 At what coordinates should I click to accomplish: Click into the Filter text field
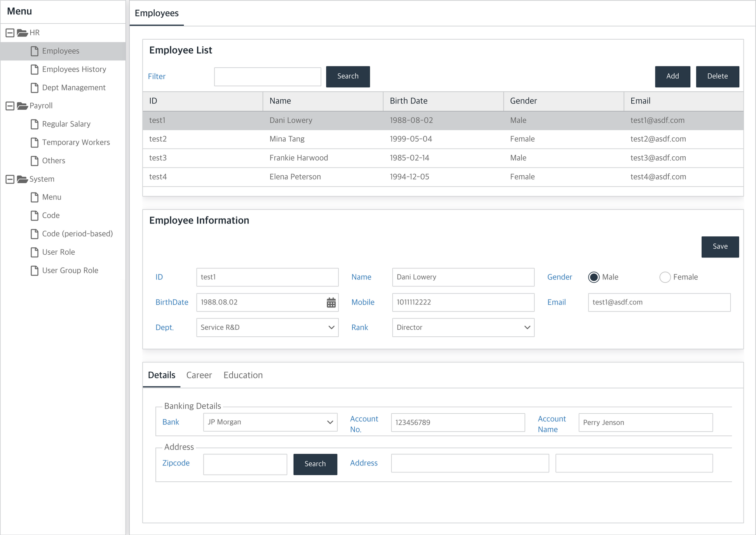pos(267,77)
